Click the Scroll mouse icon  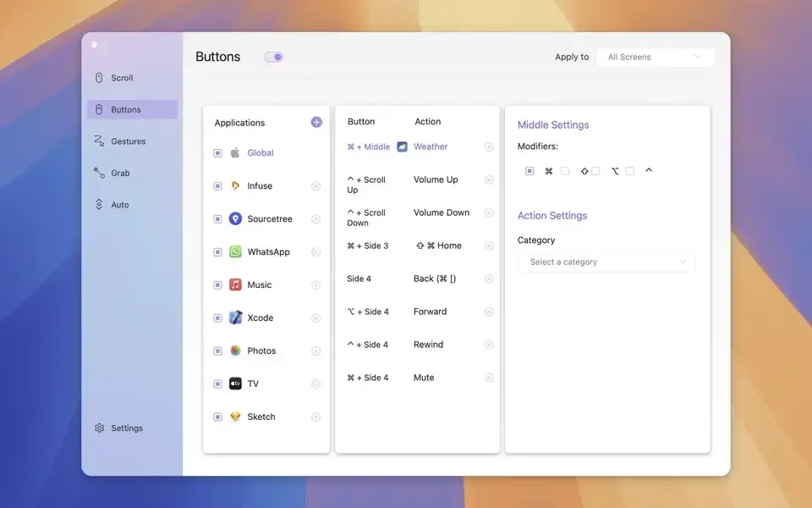99,78
